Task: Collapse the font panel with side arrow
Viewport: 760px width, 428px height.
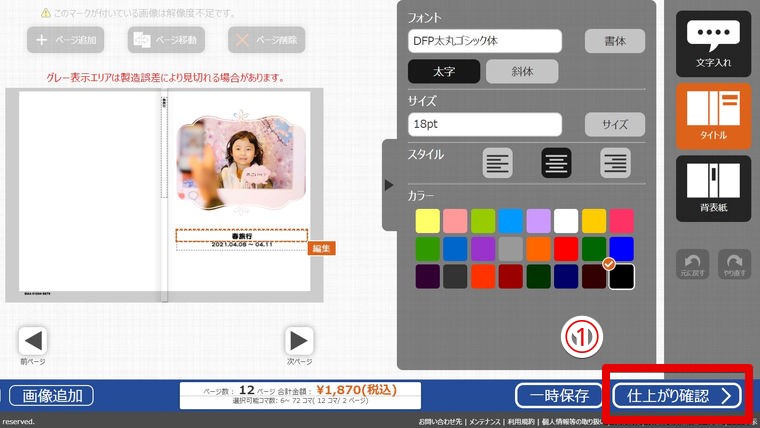Action: 389,185
